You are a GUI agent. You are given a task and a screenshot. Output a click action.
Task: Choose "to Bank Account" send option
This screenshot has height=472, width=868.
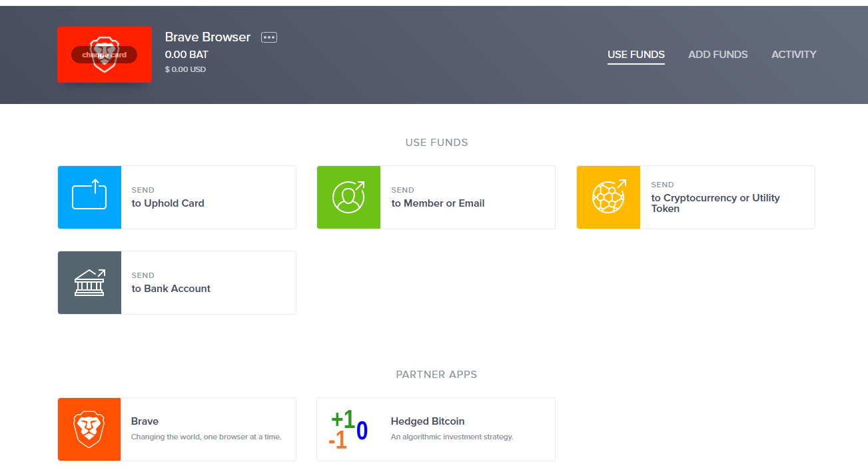pos(171,289)
